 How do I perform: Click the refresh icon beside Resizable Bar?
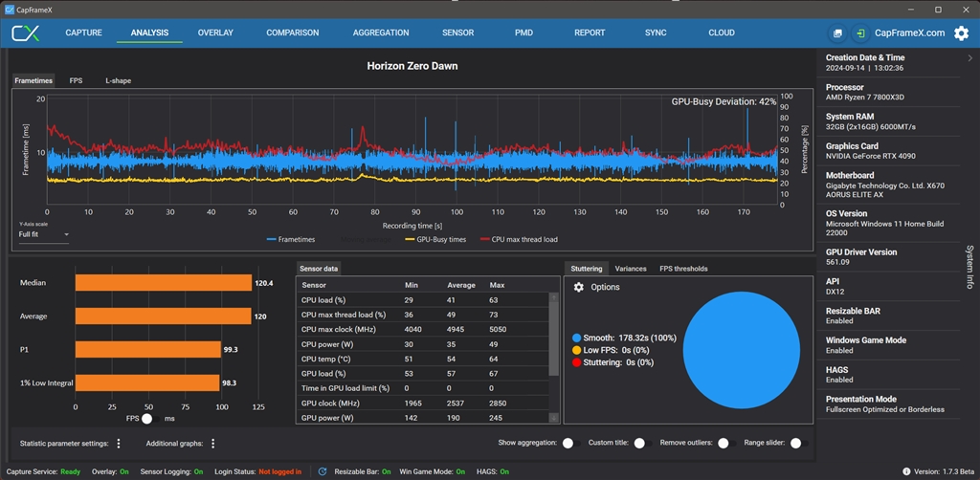(x=323, y=471)
